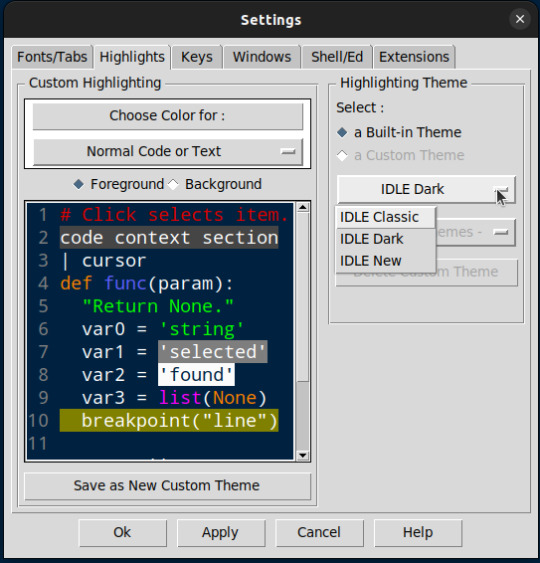The image size is (540, 563).
Task: Click the '| cursor' sample line
Action: point(104,261)
